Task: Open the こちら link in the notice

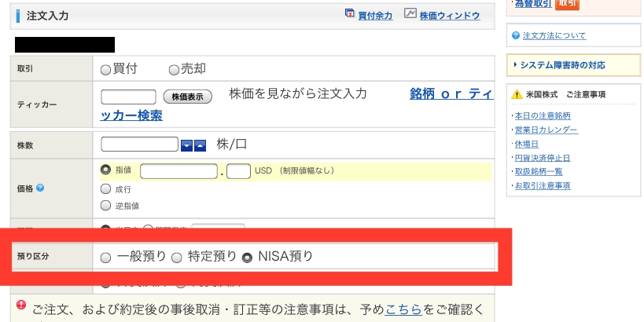Action: [403, 309]
